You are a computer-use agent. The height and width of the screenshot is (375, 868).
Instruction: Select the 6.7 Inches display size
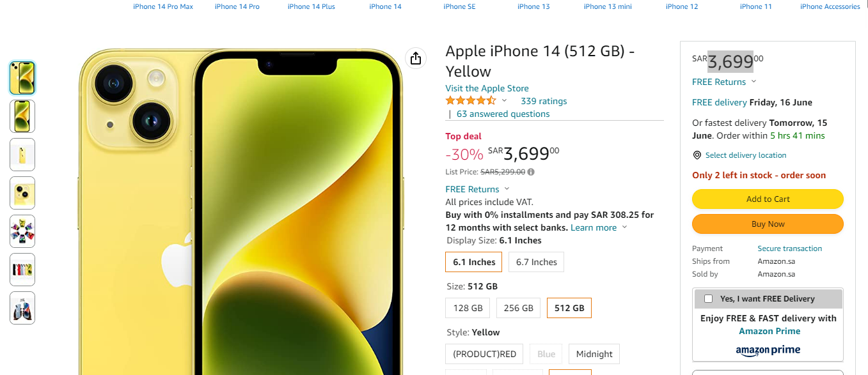(x=535, y=262)
